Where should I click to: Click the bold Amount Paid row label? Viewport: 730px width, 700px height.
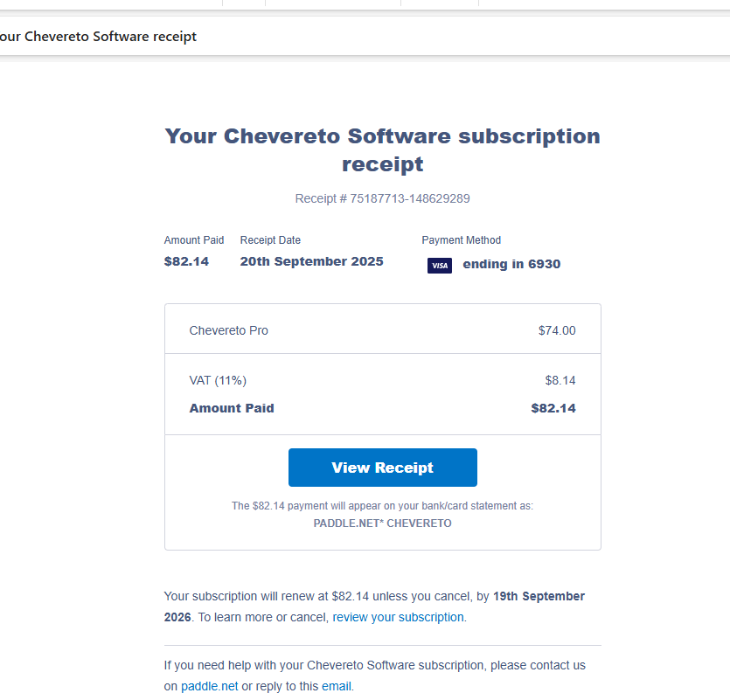(x=232, y=408)
